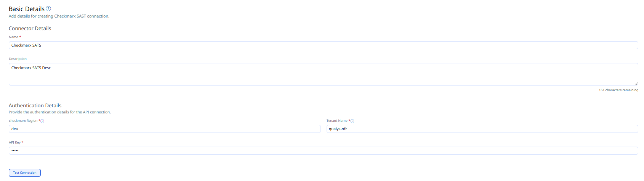Click the Basic Details heading
The width and height of the screenshot is (644, 181).
click(27, 9)
